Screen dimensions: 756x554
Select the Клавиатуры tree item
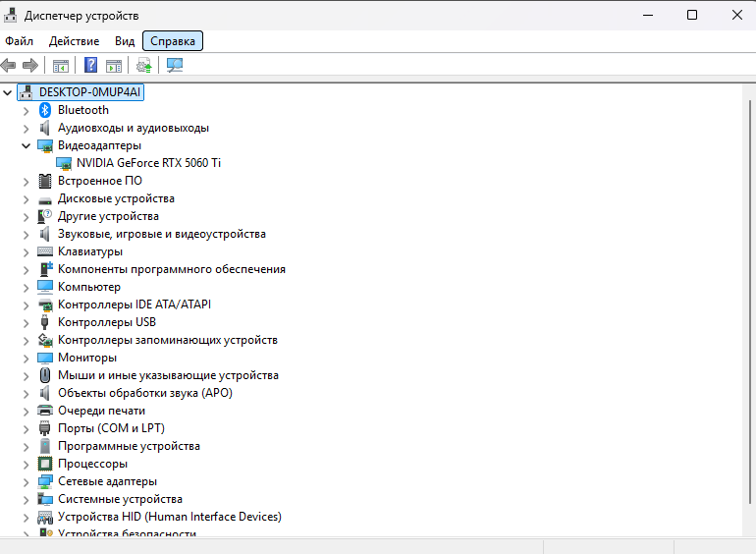pyautogui.click(x=90, y=251)
